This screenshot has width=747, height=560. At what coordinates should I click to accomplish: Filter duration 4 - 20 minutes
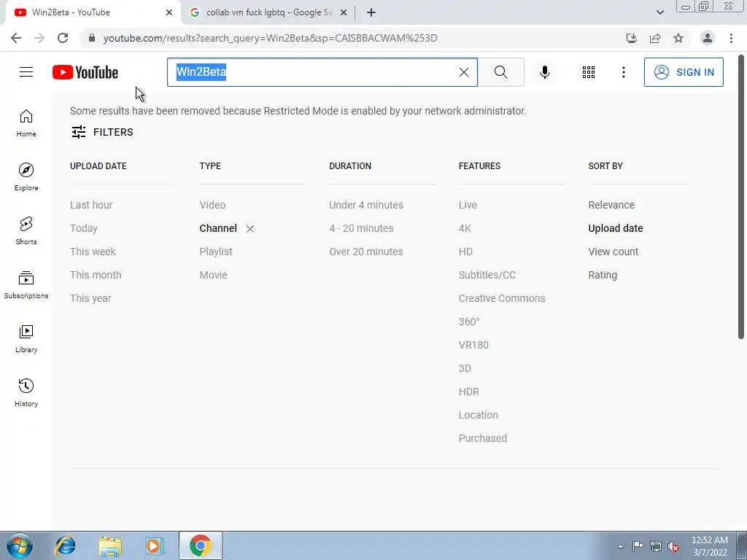click(x=361, y=228)
